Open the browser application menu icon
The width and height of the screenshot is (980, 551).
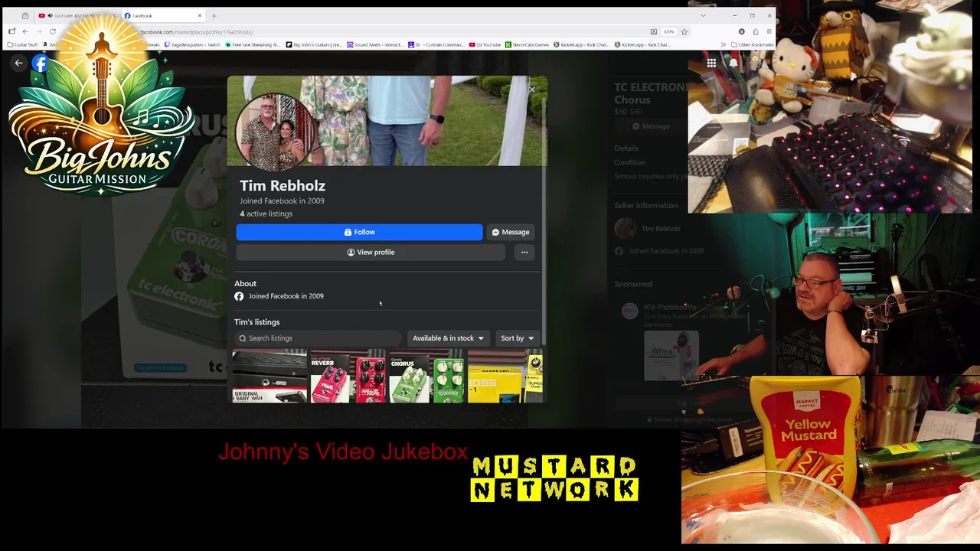pos(769,31)
